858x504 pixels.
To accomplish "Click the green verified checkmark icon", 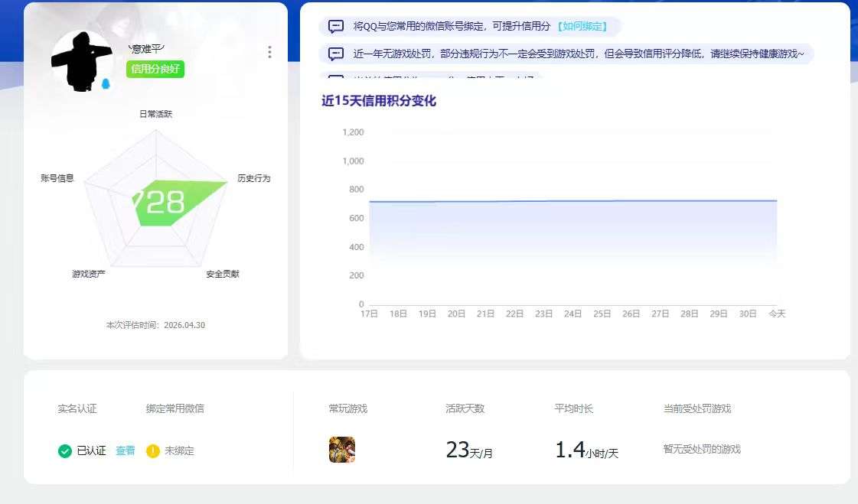I will pyautogui.click(x=64, y=451).
